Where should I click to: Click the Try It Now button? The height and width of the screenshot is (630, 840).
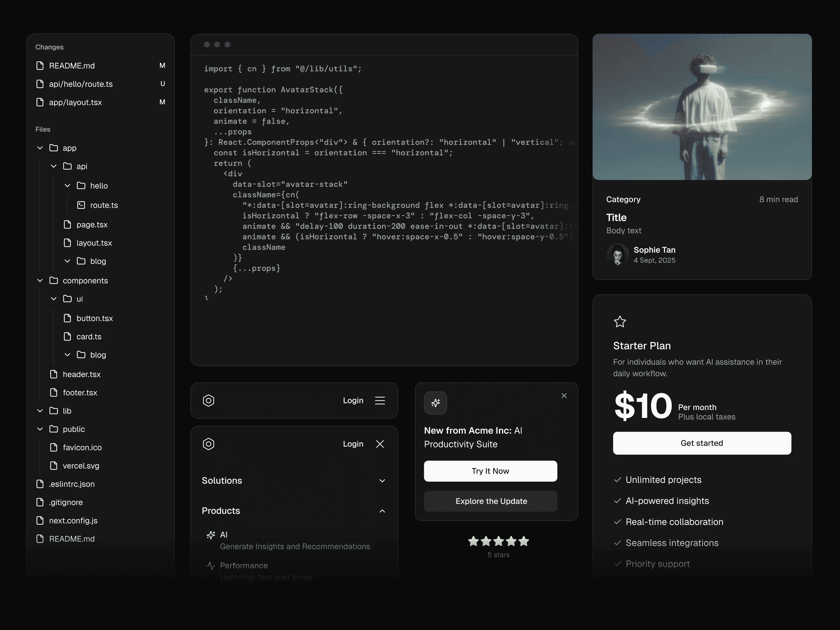coord(490,471)
